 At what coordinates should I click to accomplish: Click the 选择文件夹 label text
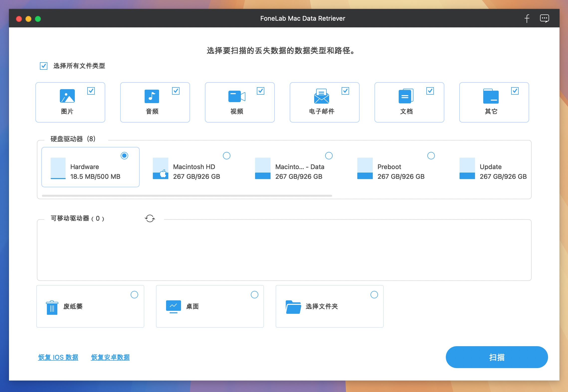tap(322, 306)
